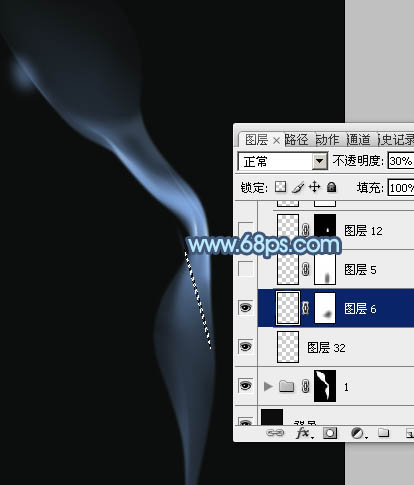Select layer name 图层 6
This screenshot has height=485, width=414.
360,309
